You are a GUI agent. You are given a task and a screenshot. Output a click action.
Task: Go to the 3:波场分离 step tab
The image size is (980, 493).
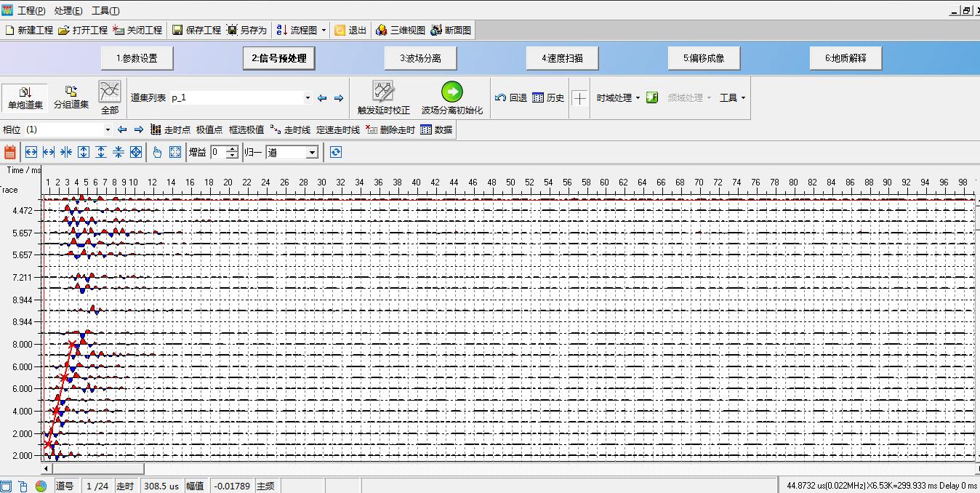click(419, 58)
